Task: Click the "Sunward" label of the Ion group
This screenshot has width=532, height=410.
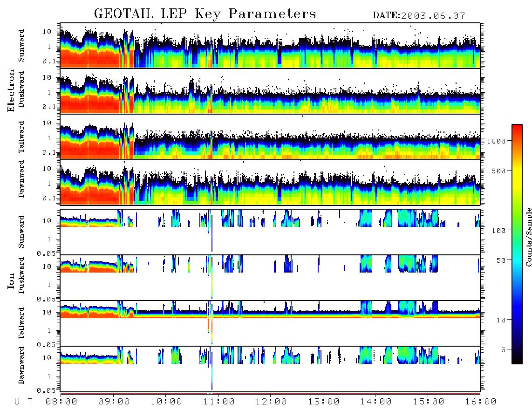Action: pos(21,232)
